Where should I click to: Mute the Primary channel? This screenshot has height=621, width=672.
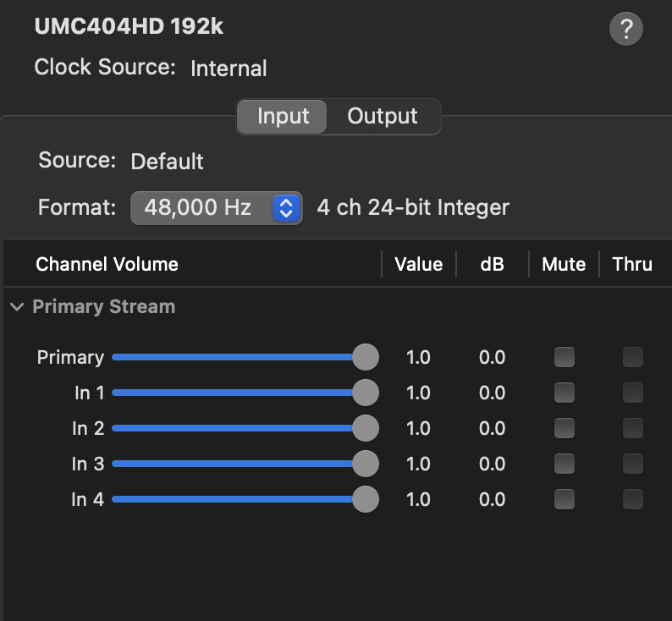[x=564, y=357]
